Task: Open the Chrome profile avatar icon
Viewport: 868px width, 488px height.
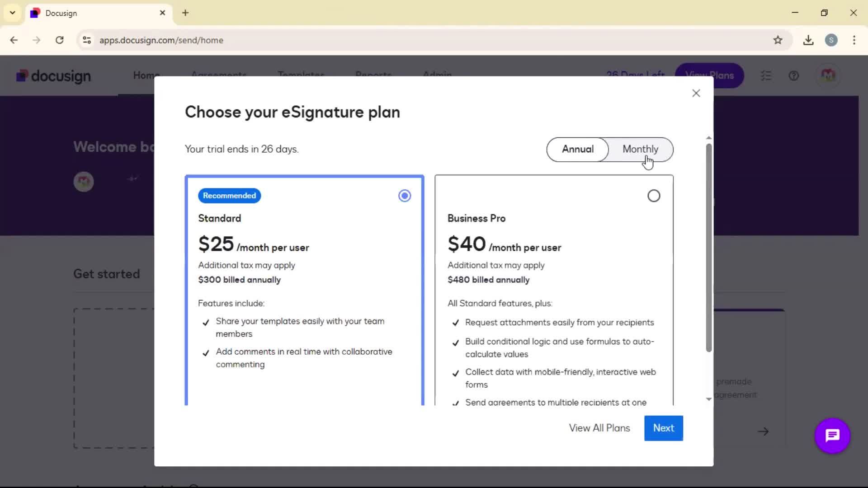Action: 831,40
